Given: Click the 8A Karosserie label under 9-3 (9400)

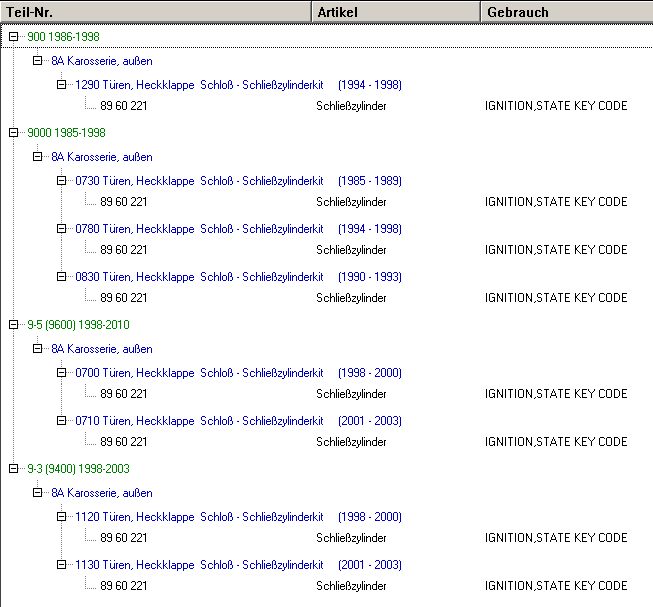Looking at the screenshot, I should tap(102, 493).
